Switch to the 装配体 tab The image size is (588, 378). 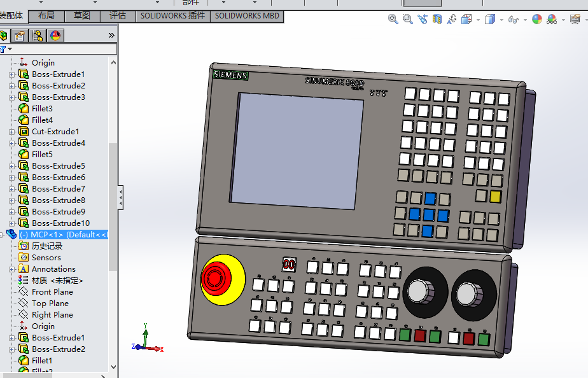click(x=11, y=16)
